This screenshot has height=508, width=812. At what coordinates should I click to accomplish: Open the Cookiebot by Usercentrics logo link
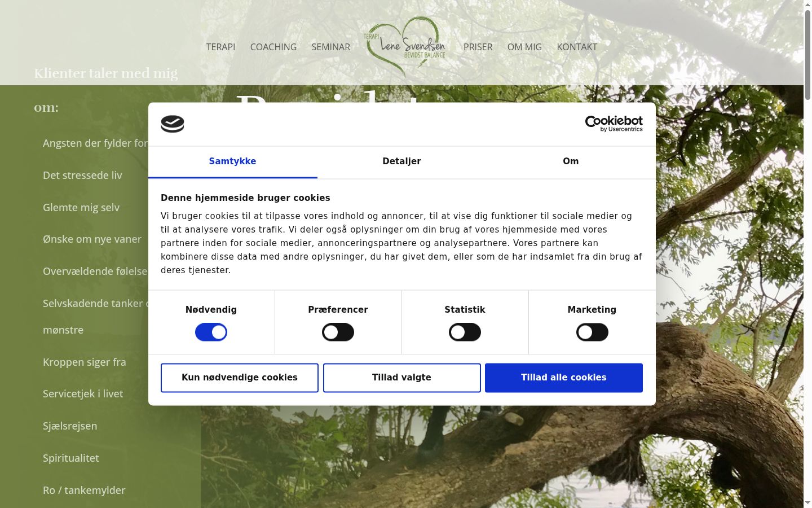[614, 124]
